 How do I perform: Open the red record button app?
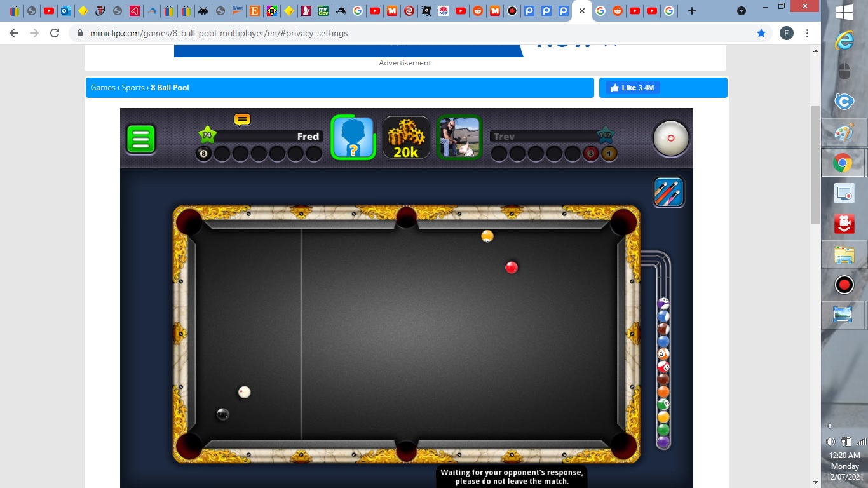[844, 285]
